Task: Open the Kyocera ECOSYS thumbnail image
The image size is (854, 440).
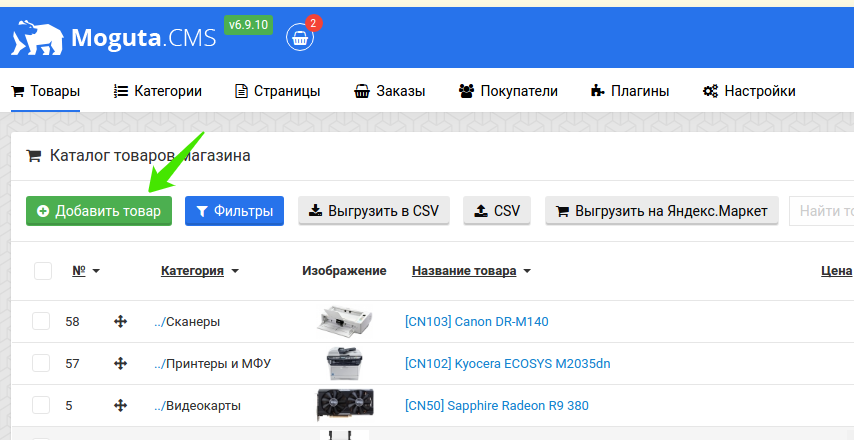Action: click(344, 363)
